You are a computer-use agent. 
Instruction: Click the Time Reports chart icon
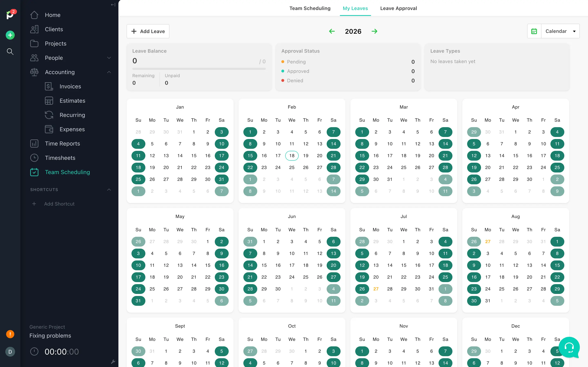tap(34, 144)
